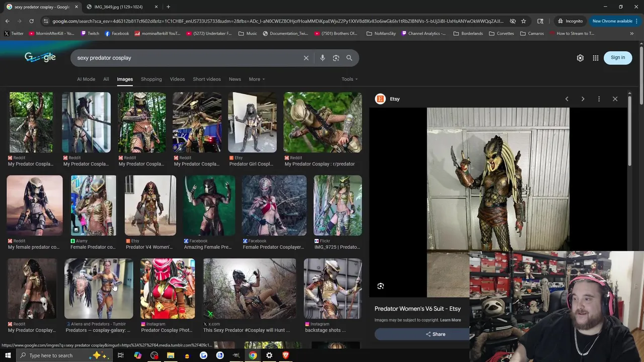Screen dimensions: 644x362
Task: Open the Borderlands bookmarks folder
Action: 468,34
